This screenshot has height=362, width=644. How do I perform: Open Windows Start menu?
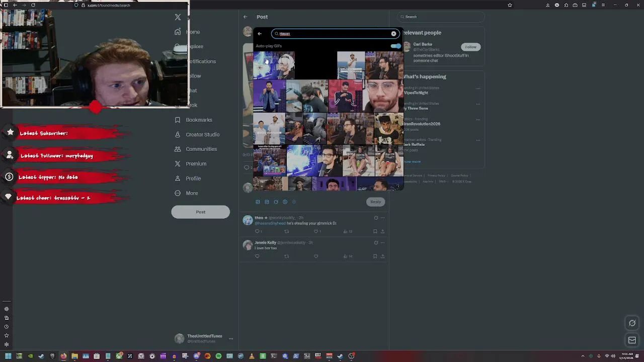(x=8, y=356)
